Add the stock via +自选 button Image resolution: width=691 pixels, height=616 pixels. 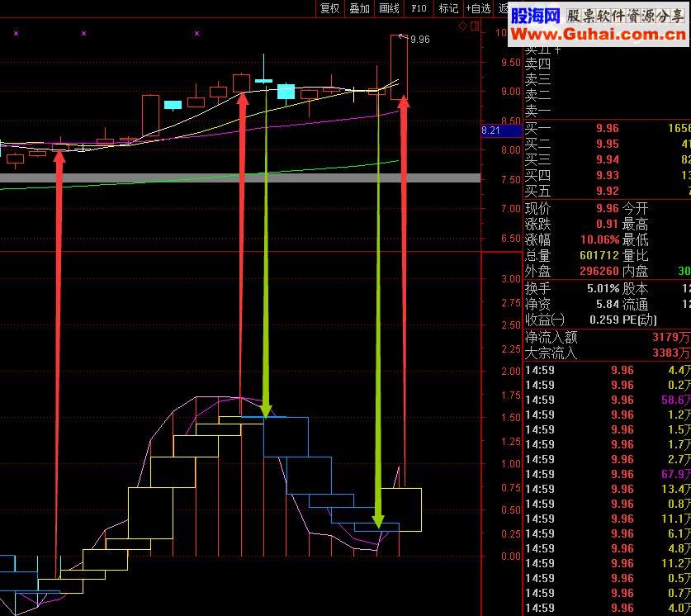click(479, 8)
